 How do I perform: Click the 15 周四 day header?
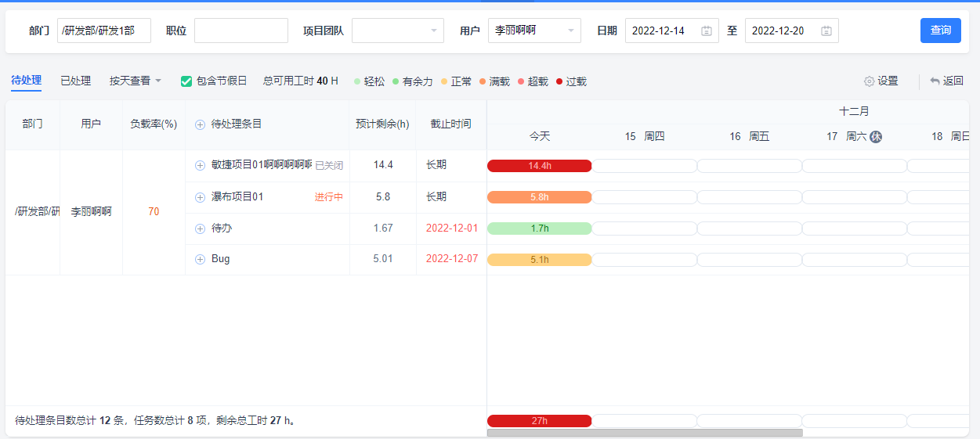click(x=644, y=136)
